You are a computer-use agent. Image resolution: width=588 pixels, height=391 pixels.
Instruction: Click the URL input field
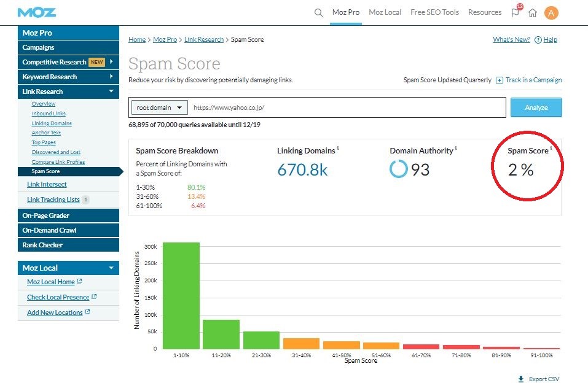347,107
